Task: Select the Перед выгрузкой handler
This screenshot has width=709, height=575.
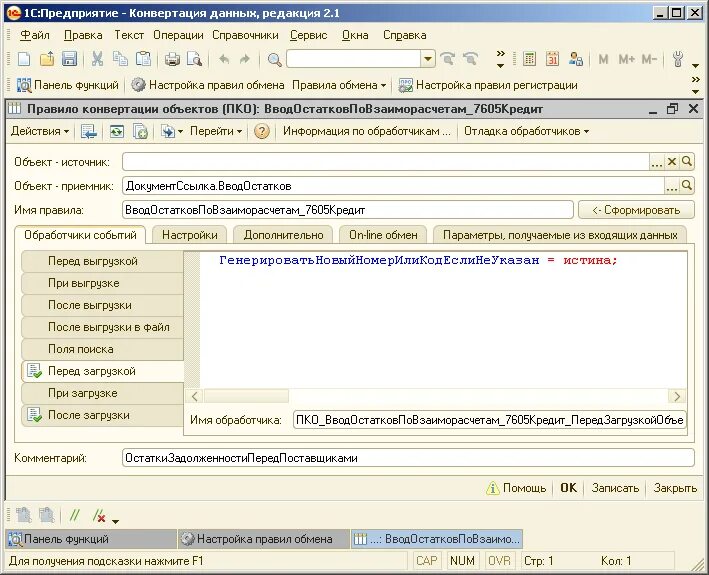Action: (102, 261)
